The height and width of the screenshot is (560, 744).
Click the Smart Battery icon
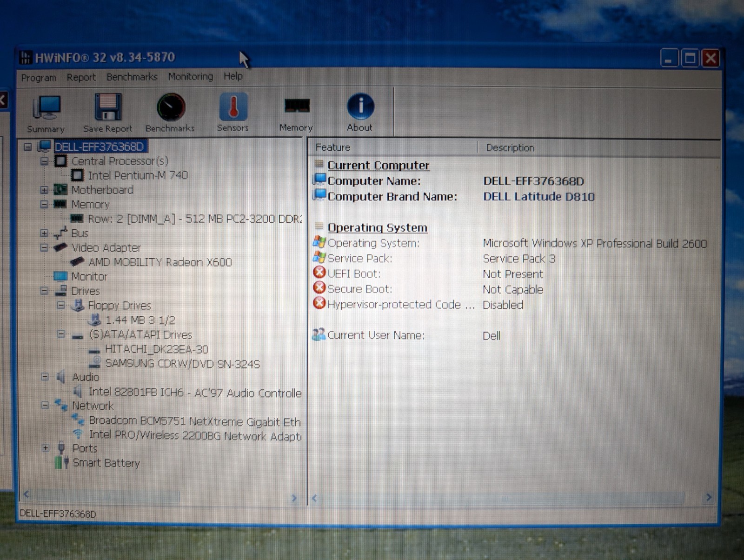[61, 462]
